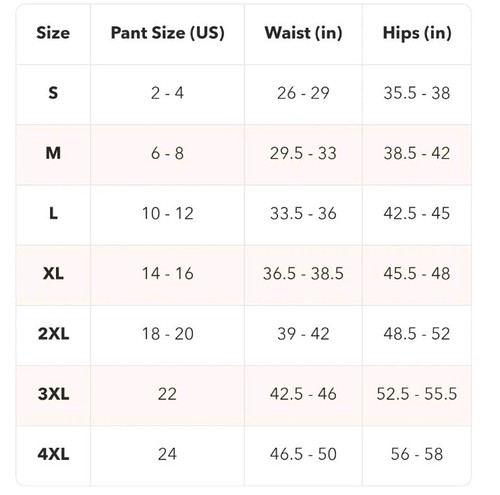The width and height of the screenshot is (500, 495).
Task: Select the XL size label
Action: pyautogui.click(x=53, y=274)
